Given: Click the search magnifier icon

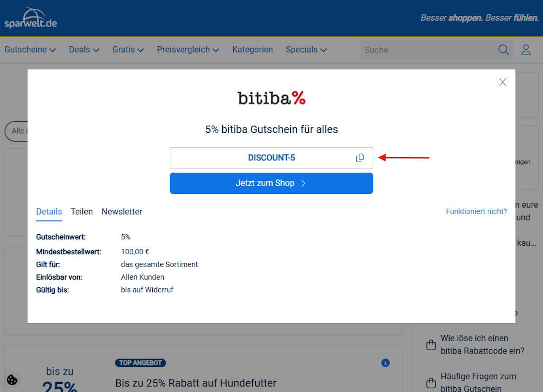Looking at the screenshot, I should 504,50.
